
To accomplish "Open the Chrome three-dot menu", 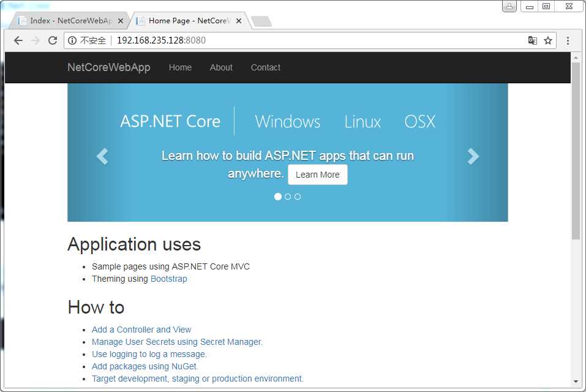I will (x=568, y=41).
